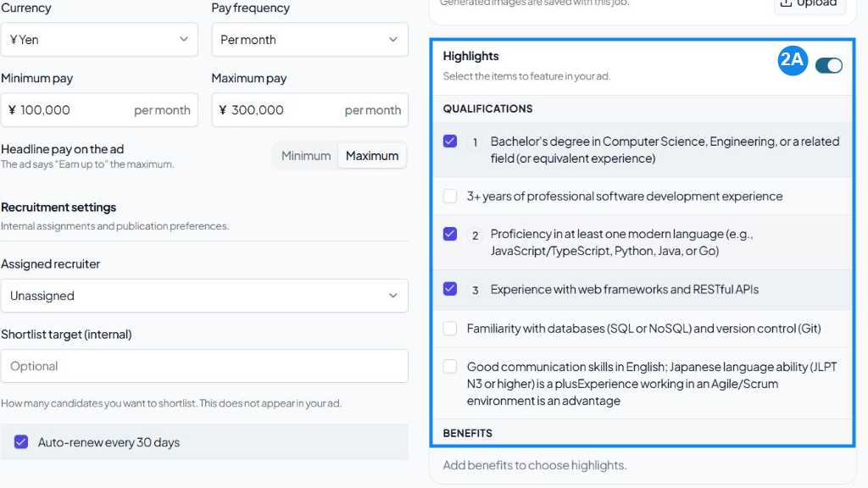Click the chevron icon in Pay frequency field
Image resolution: width=868 pixels, height=488 pixels.
coord(393,39)
